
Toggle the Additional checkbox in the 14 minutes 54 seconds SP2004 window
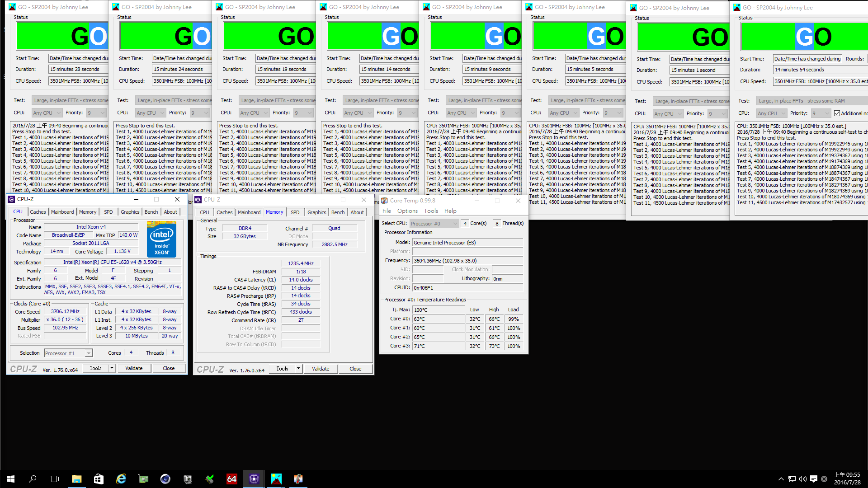[x=837, y=113]
